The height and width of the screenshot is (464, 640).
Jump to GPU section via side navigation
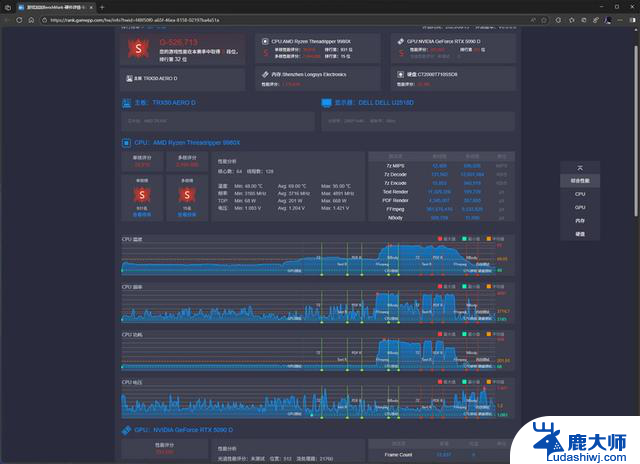pos(580,207)
